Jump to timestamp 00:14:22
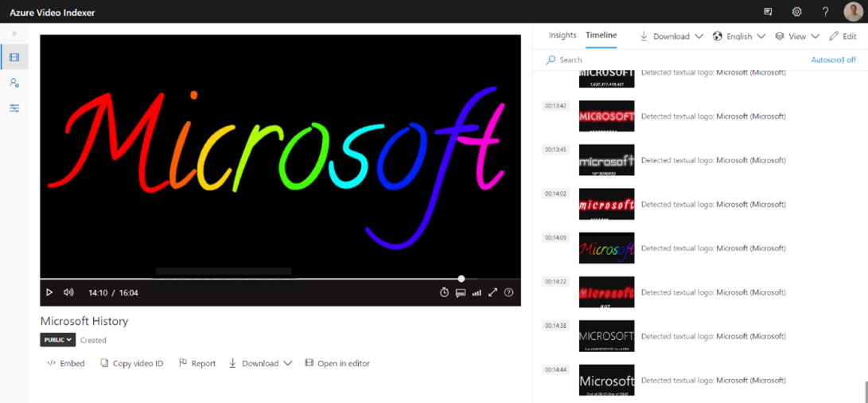Viewport: 868px width, 403px height. pos(555,282)
